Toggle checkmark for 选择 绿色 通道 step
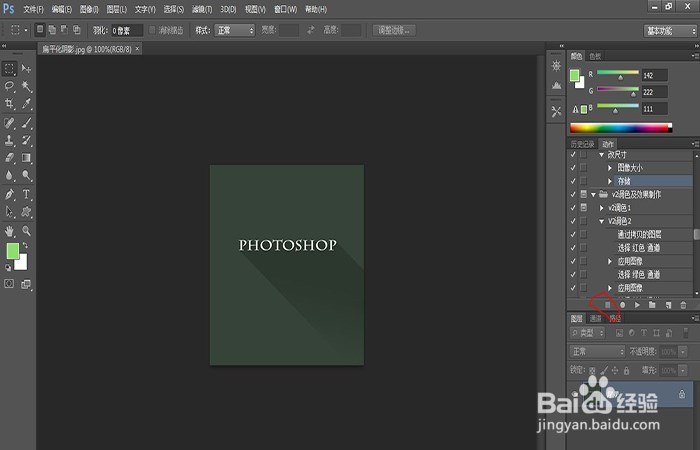This screenshot has width=700, height=450. tap(573, 275)
